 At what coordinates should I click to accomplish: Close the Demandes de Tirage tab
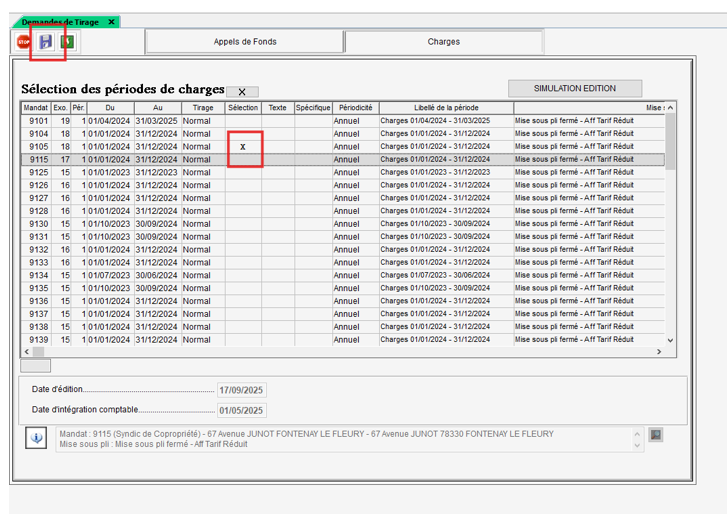click(x=110, y=22)
